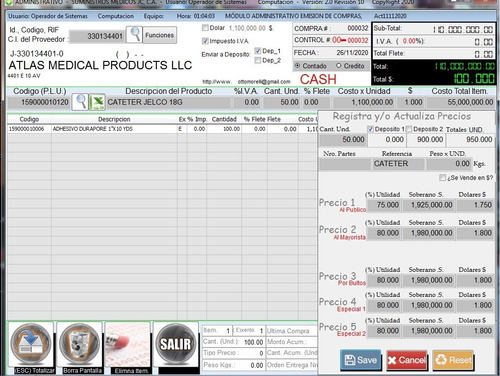Click Cant. Und. 50.000 in price panel
Image resolution: width=500 pixels, height=376 pixels.
click(343, 140)
